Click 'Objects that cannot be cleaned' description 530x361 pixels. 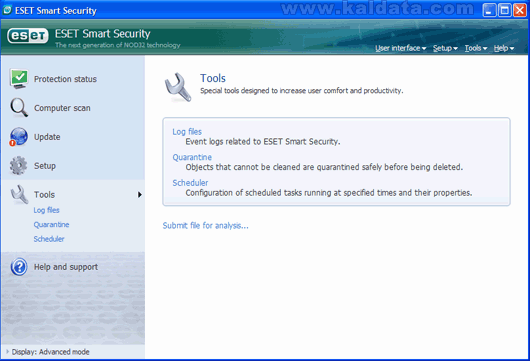pyautogui.click(x=324, y=167)
